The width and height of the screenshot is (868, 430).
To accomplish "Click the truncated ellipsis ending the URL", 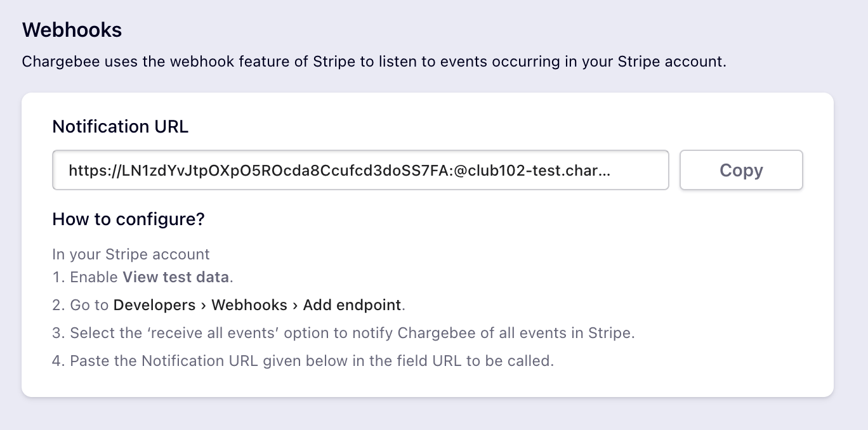I will coord(605,170).
